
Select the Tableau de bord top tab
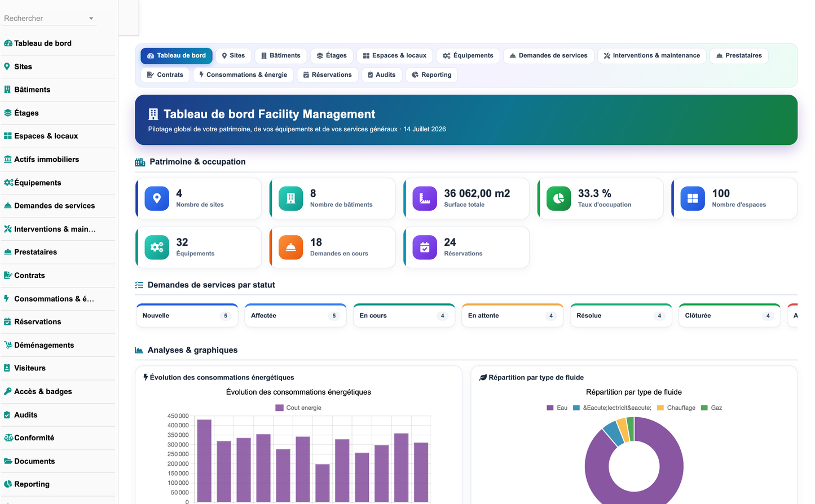point(177,56)
